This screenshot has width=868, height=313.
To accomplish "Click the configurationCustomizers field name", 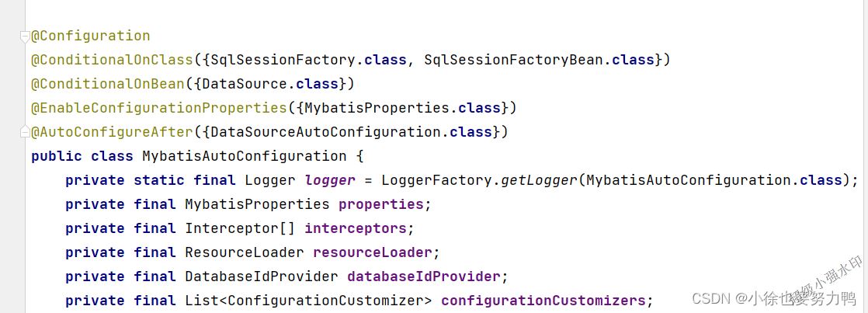I will pyautogui.click(x=543, y=301).
